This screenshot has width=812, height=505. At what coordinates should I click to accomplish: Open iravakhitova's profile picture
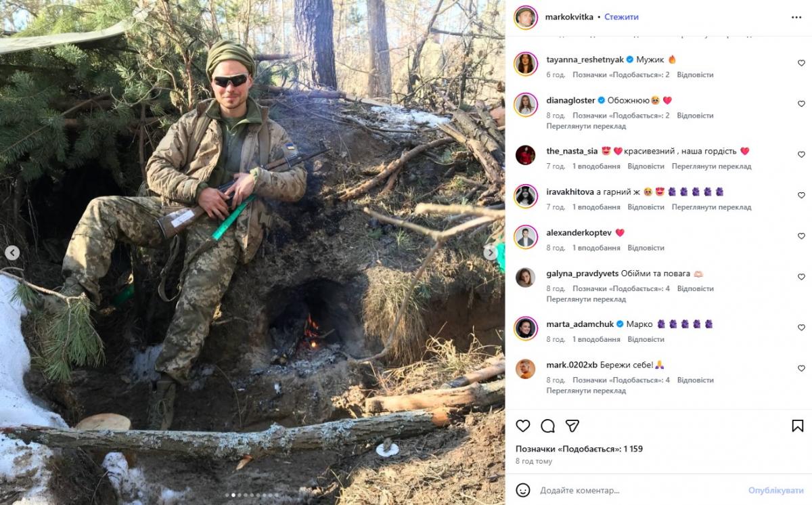tap(526, 196)
